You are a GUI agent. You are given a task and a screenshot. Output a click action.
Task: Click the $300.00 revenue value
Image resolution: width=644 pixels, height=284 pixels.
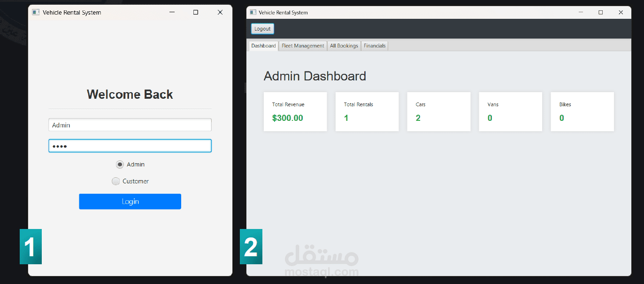coord(288,118)
